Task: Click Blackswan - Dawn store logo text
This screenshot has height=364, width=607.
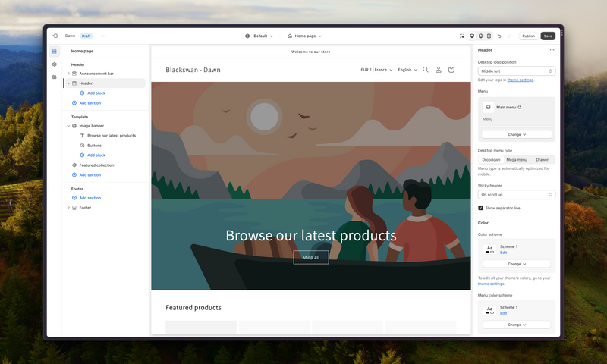Action: 193,70
